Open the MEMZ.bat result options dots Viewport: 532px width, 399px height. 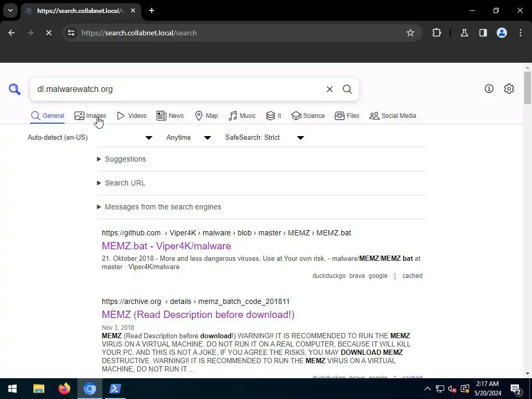coord(395,276)
